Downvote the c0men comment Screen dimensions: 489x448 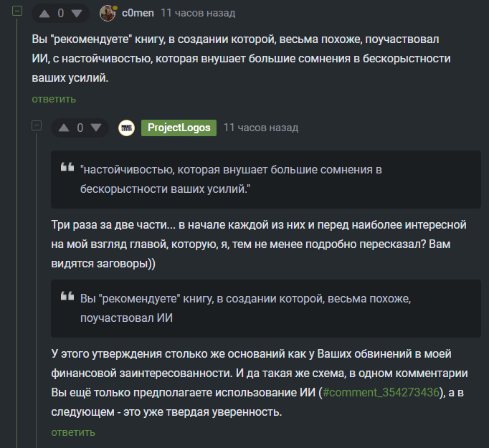[x=77, y=14]
